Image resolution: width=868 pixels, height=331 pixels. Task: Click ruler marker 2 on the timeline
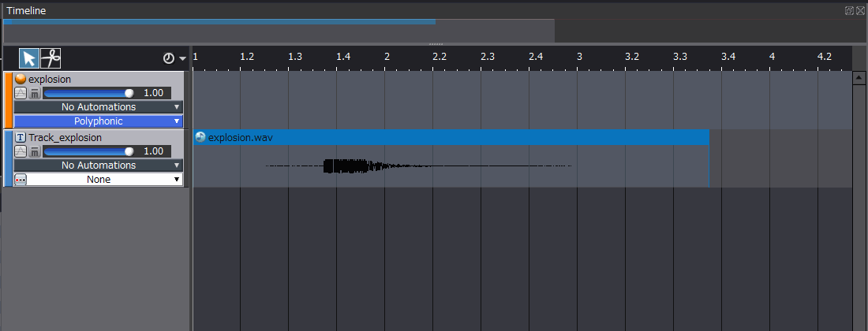[387, 57]
